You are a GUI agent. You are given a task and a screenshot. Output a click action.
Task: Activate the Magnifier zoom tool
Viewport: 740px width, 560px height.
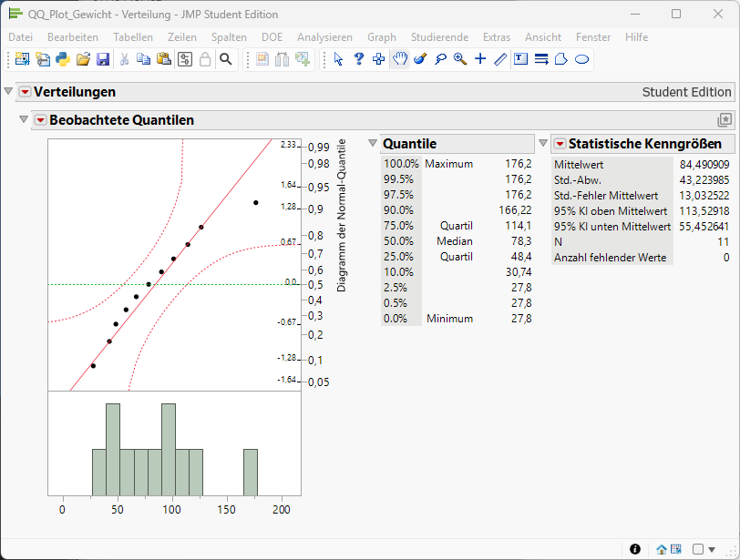[460, 59]
